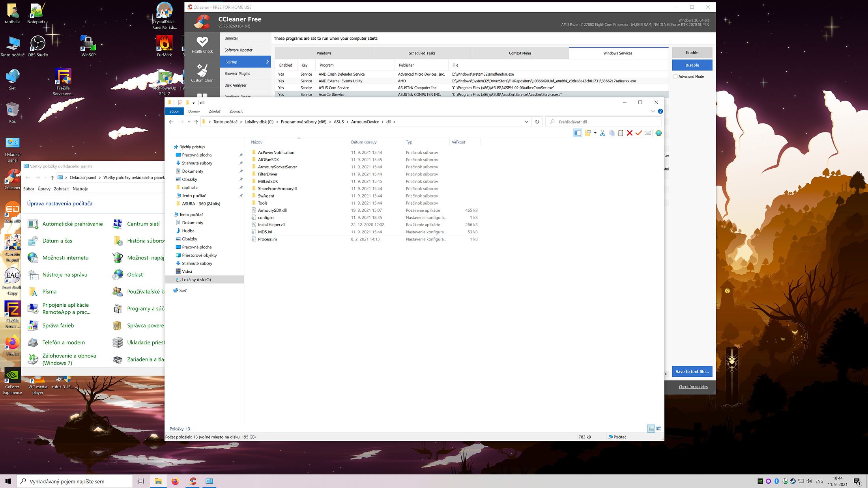Click the Refresh button next to address bar
Viewport: 868px width, 488px height.
pyautogui.click(x=537, y=122)
